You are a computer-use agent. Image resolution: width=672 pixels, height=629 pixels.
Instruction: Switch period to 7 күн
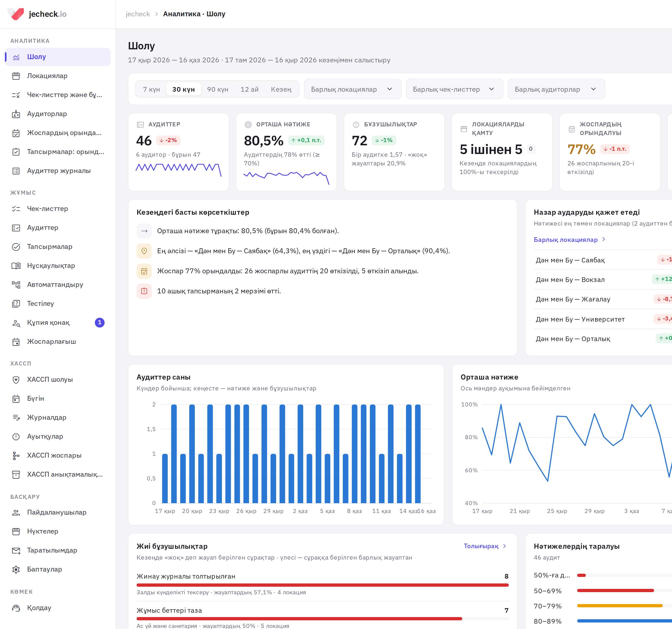(151, 89)
